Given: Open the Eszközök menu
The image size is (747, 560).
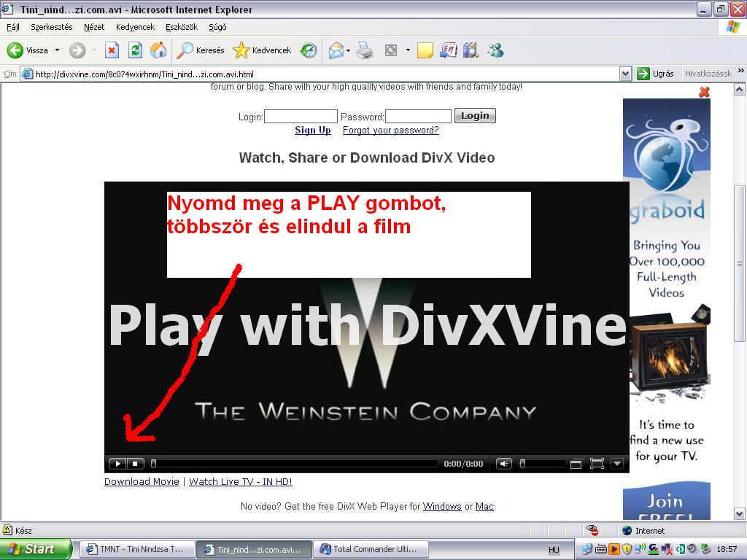Looking at the screenshot, I should click(182, 27).
